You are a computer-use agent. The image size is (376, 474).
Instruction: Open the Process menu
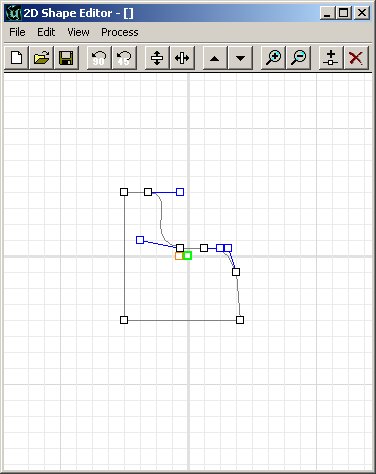[x=120, y=32]
